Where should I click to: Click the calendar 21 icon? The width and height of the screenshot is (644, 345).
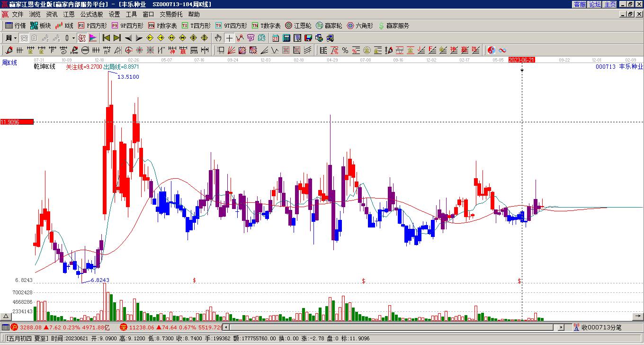pos(276,38)
